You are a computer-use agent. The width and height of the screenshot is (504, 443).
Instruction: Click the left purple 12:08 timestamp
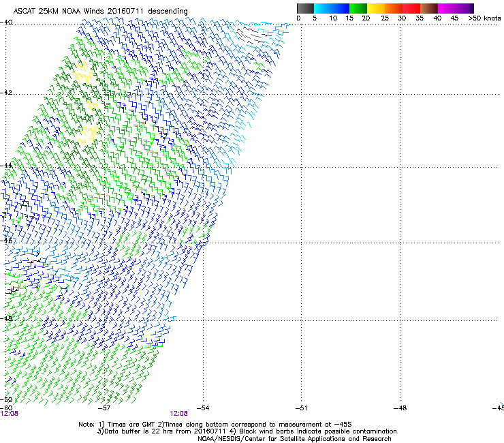[10, 414]
